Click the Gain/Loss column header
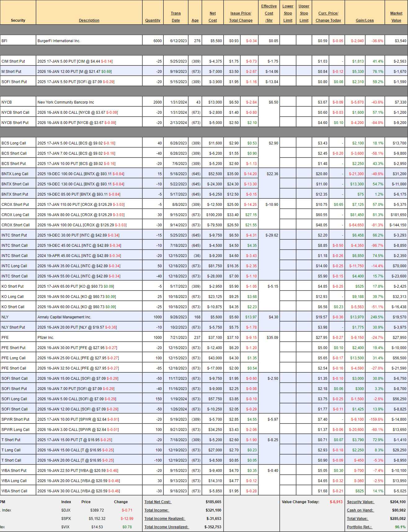This screenshot has height=532, width=408. pyautogui.click(x=365, y=20)
